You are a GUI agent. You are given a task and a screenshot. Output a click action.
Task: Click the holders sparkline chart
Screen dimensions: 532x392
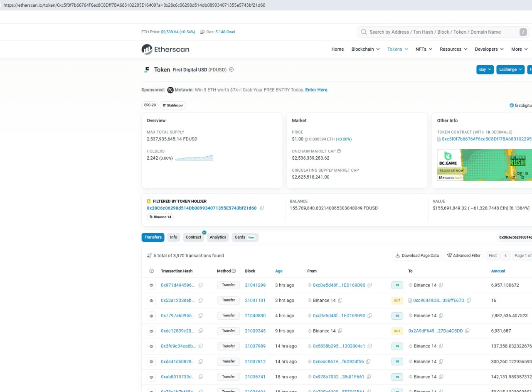coord(194,158)
